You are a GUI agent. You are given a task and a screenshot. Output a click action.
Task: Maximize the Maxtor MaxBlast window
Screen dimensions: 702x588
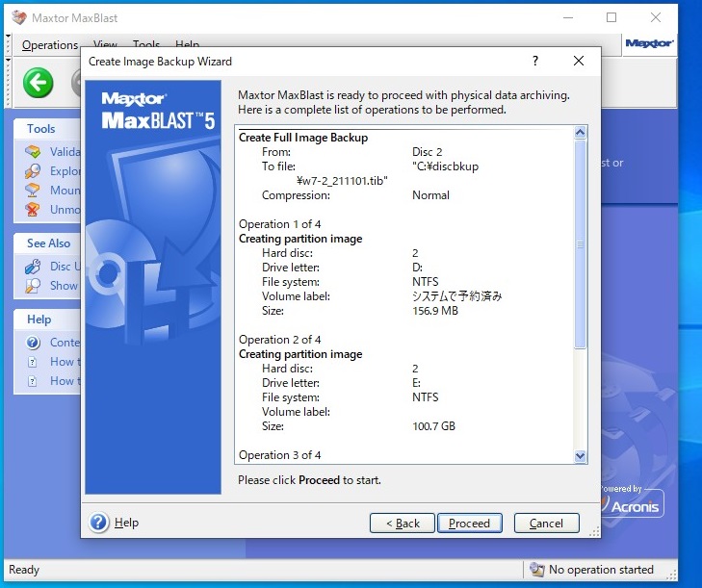click(611, 17)
